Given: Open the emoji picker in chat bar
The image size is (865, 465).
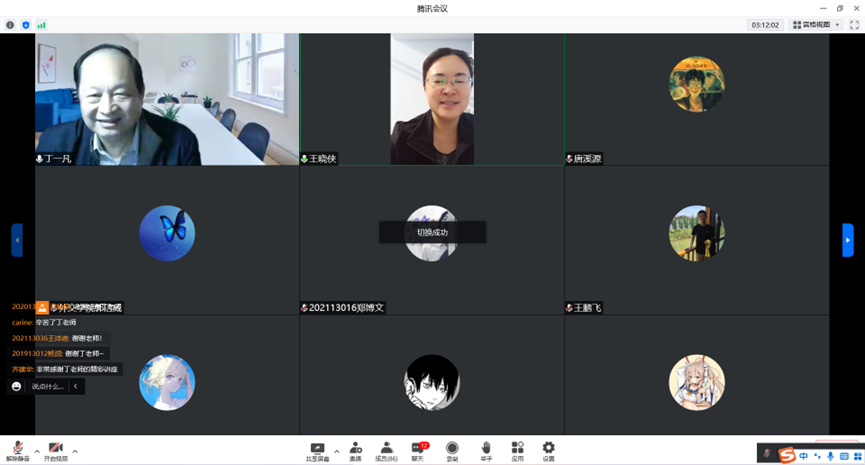Looking at the screenshot, I should [17, 386].
